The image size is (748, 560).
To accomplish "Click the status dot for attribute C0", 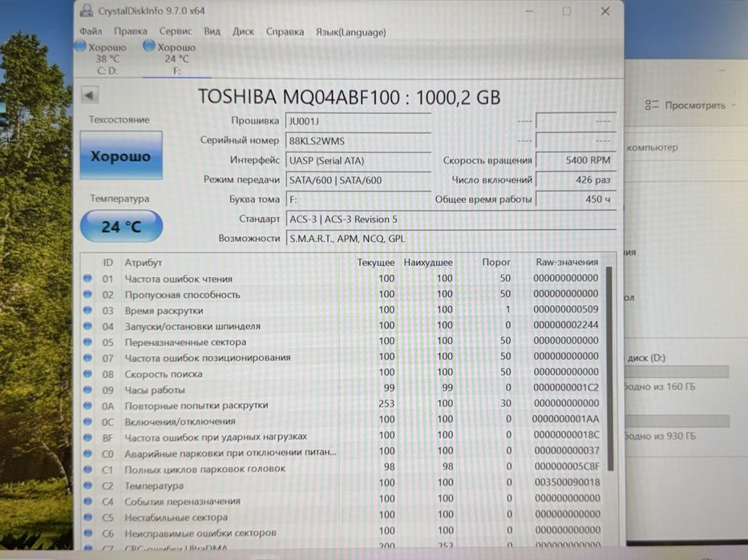I will point(87,453).
